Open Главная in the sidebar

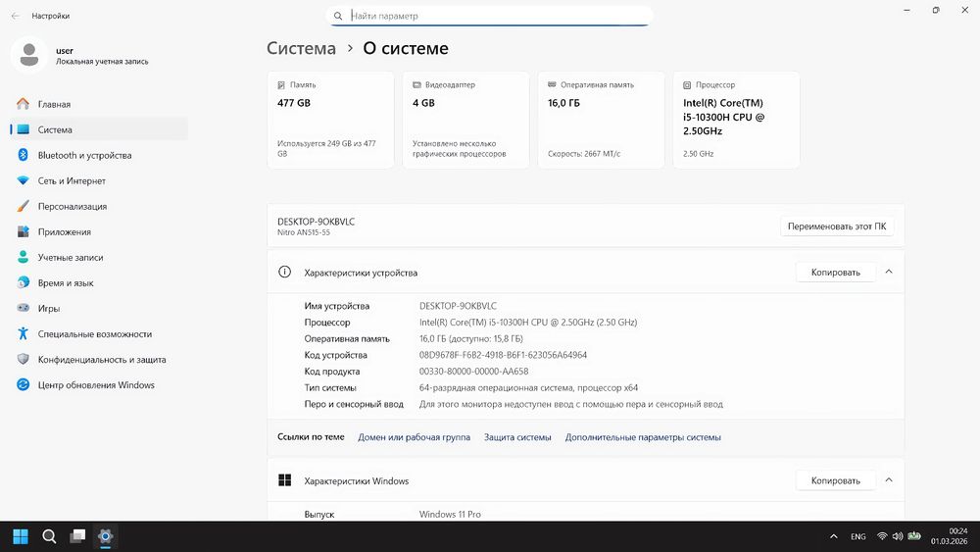click(99, 104)
